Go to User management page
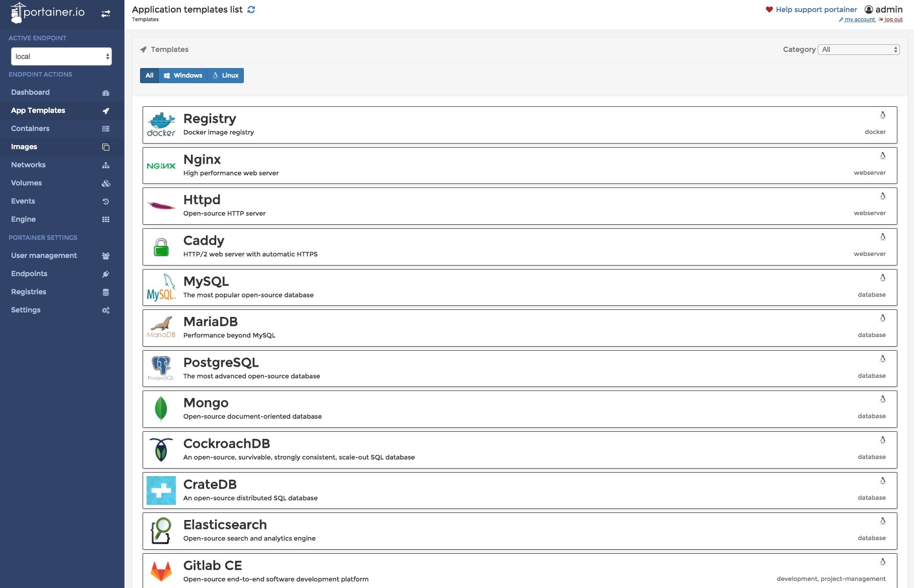Image resolution: width=914 pixels, height=588 pixels. (44, 255)
